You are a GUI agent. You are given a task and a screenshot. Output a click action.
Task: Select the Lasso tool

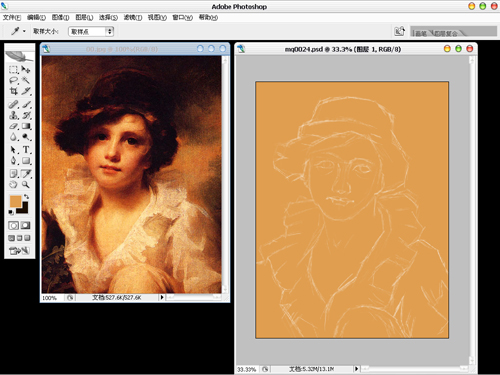tap(13, 80)
